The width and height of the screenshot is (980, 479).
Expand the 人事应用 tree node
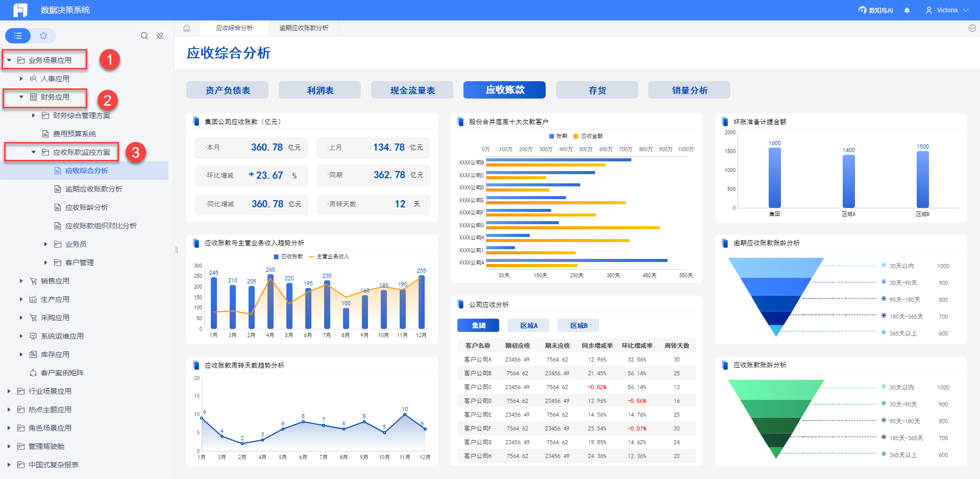point(21,79)
